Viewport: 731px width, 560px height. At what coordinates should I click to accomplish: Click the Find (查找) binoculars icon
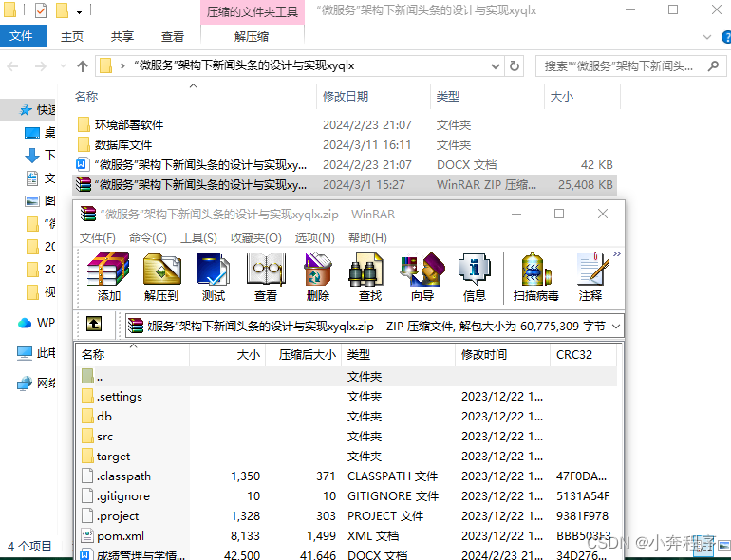(x=370, y=277)
